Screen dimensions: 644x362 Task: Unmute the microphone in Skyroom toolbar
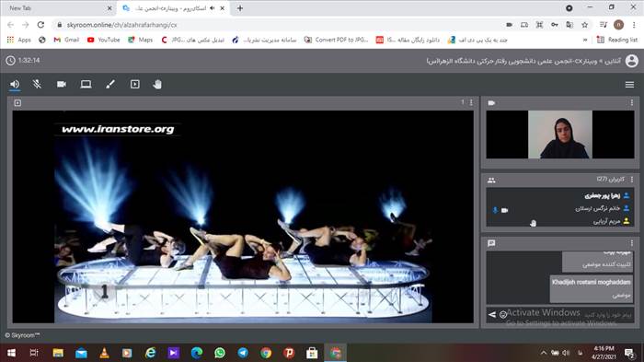pos(37,85)
